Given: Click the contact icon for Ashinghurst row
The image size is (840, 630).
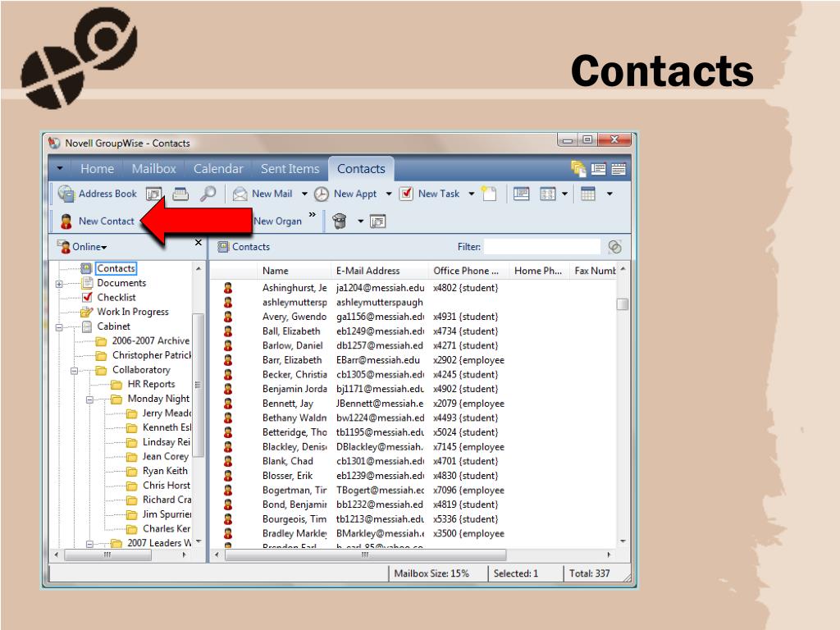Looking at the screenshot, I should [x=228, y=288].
